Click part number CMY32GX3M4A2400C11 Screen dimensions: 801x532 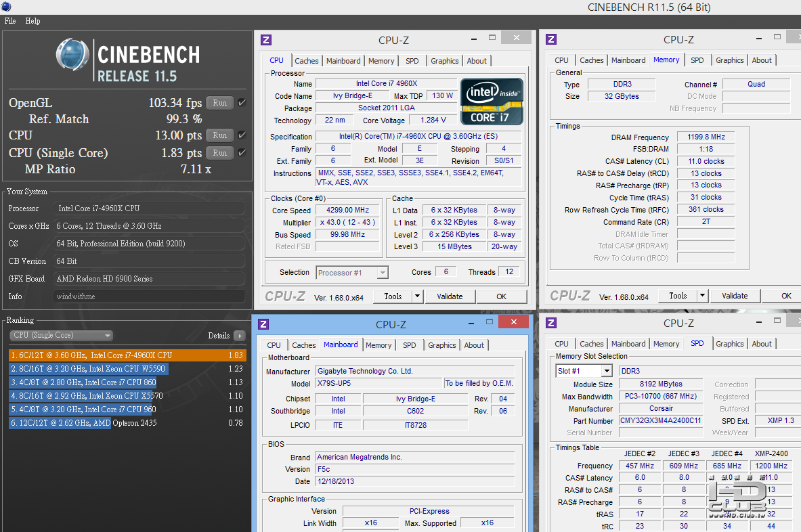tap(661, 421)
